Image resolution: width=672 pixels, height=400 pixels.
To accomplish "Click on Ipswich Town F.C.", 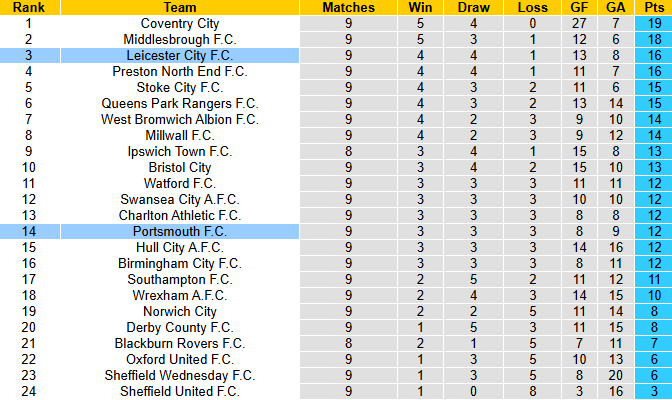I will 180,151.
